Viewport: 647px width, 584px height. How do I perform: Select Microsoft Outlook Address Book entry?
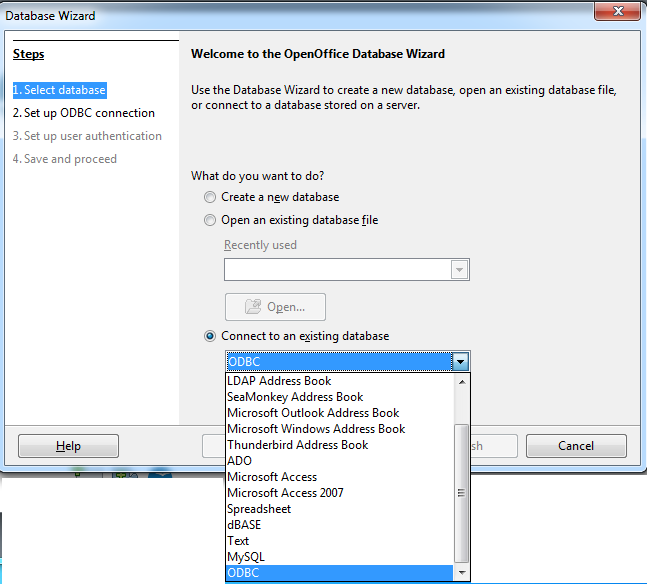[x=339, y=413]
